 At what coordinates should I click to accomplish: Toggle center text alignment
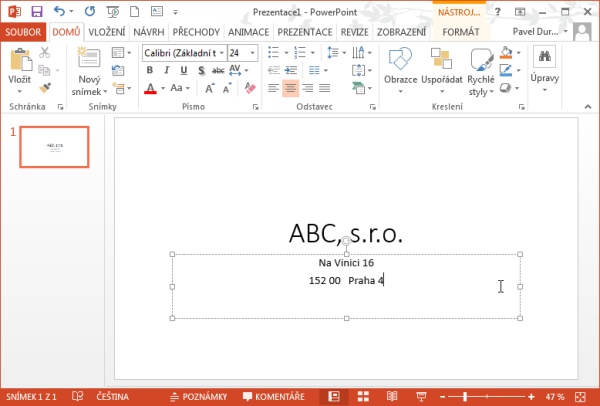click(290, 88)
